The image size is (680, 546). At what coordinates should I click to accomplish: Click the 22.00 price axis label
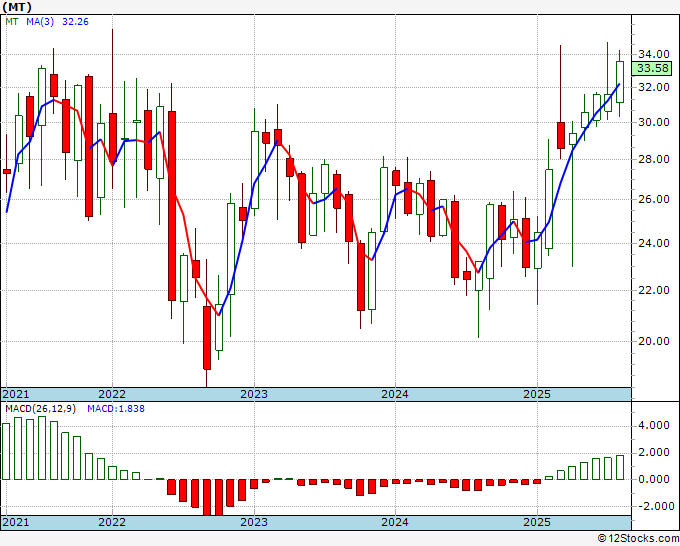pyautogui.click(x=653, y=290)
